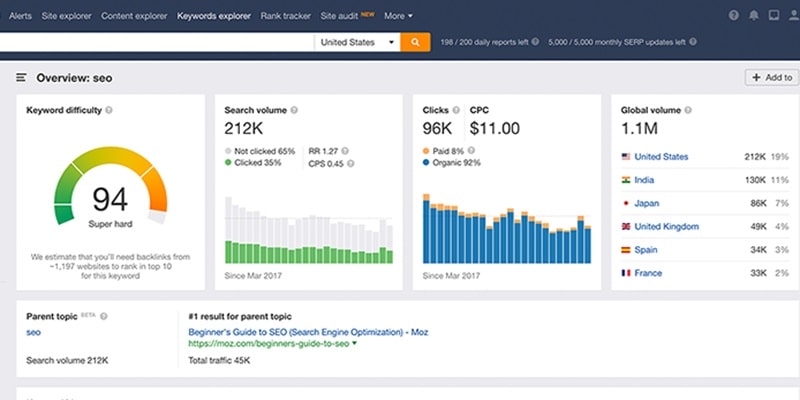This screenshot has width=800, height=400.
Task: Show Search volume help tooltip
Action: coord(294,110)
